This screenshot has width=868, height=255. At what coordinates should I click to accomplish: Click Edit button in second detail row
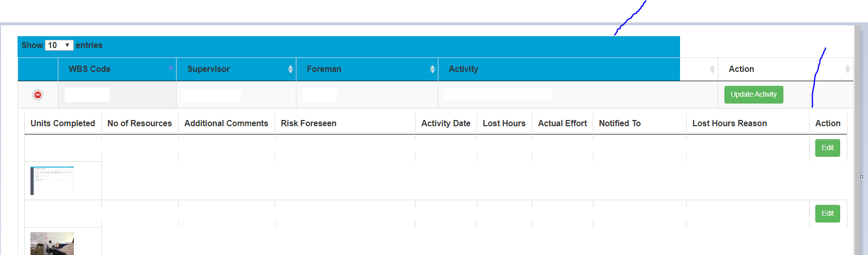click(827, 214)
